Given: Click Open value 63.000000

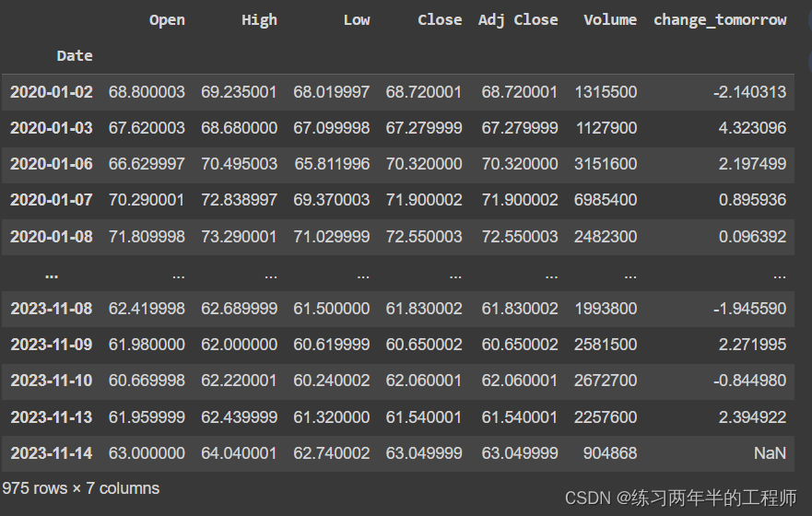Looking at the screenshot, I should point(147,453).
